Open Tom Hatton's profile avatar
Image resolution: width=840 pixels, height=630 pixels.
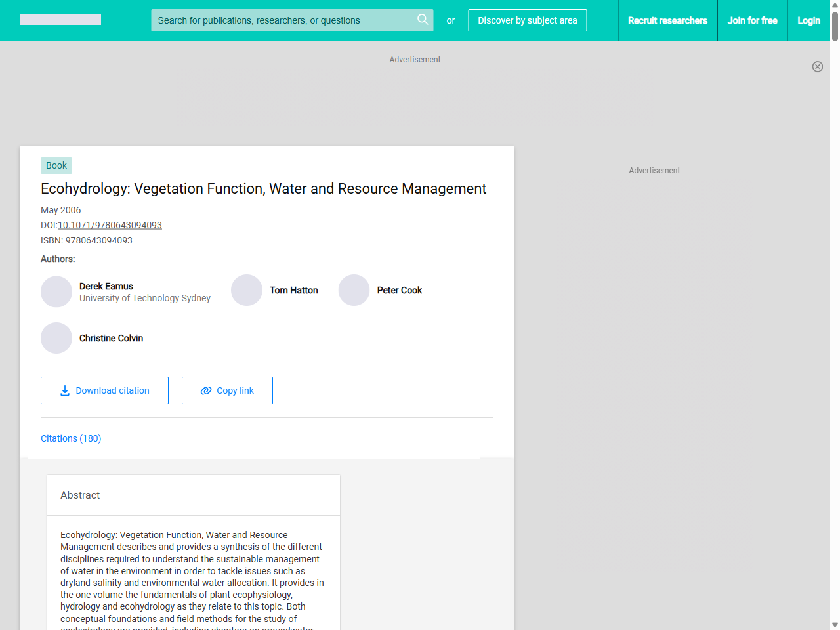click(247, 290)
